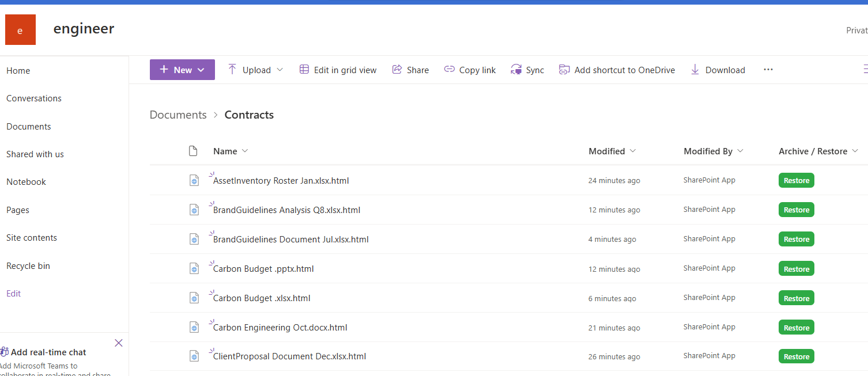Navigate to Documents breadcrumb link
The width and height of the screenshot is (868, 376).
click(178, 115)
